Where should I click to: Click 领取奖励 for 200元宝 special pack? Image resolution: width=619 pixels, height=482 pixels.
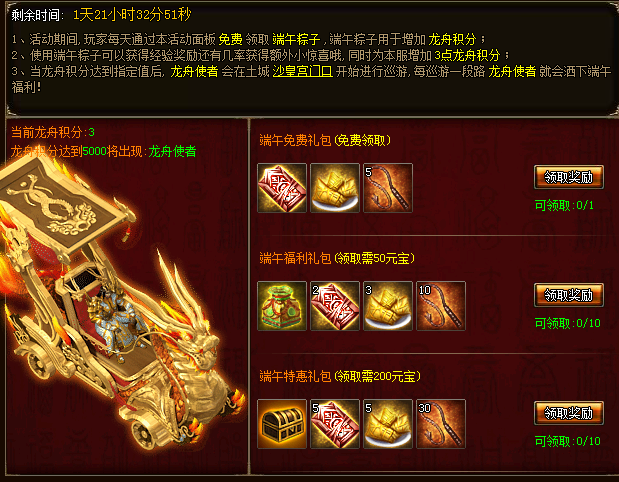coord(568,413)
